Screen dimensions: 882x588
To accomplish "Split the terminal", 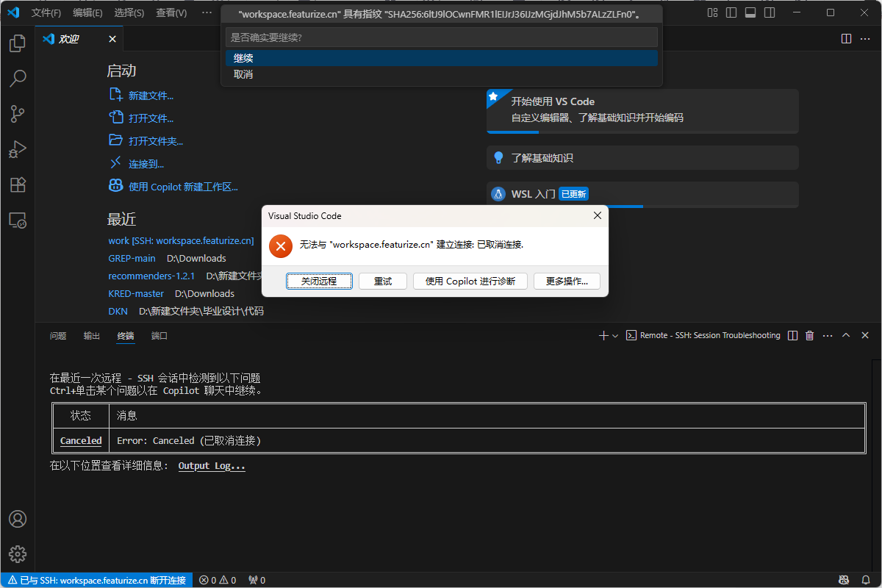I will [x=792, y=335].
